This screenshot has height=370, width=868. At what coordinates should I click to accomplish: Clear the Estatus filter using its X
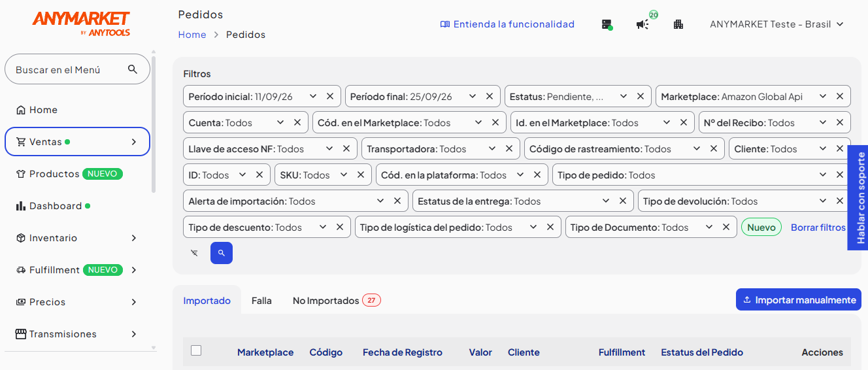point(641,96)
